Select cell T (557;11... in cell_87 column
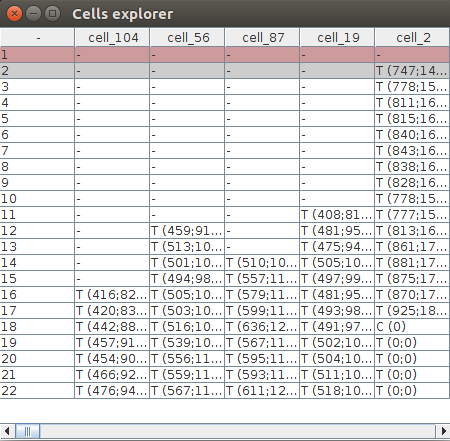450x441 pixels. [x=262, y=279]
